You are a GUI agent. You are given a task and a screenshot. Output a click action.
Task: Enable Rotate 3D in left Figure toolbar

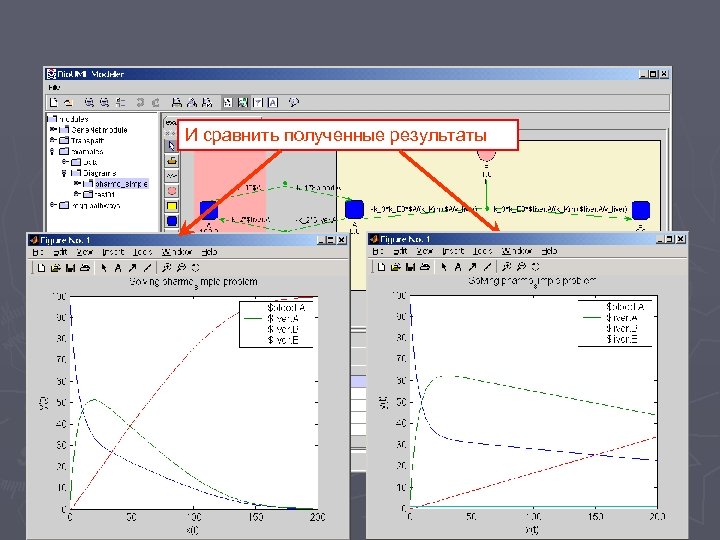(x=196, y=268)
